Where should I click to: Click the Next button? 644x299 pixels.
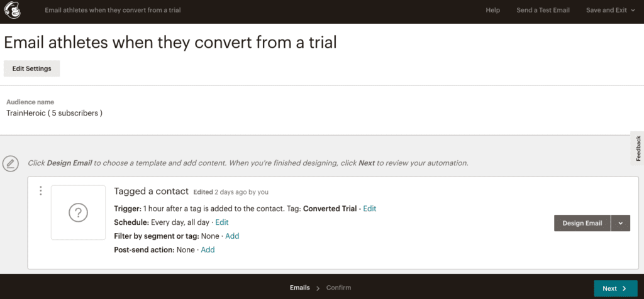click(x=616, y=288)
